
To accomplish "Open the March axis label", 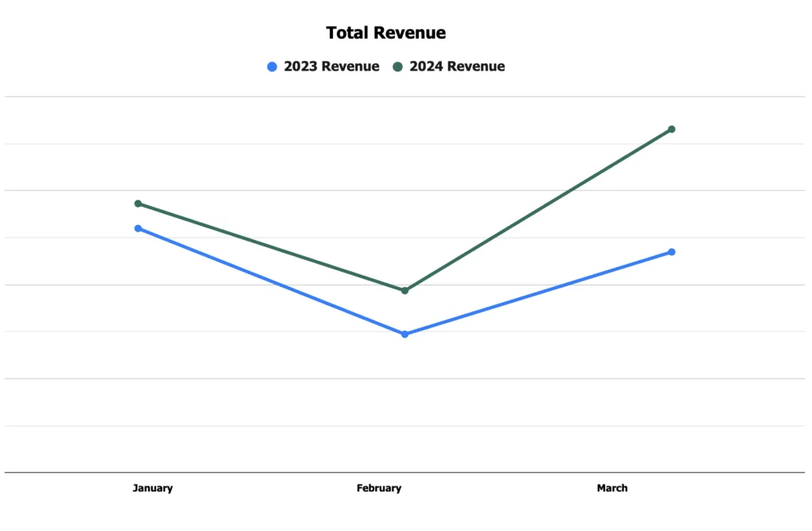I will pyautogui.click(x=611, y=488).
